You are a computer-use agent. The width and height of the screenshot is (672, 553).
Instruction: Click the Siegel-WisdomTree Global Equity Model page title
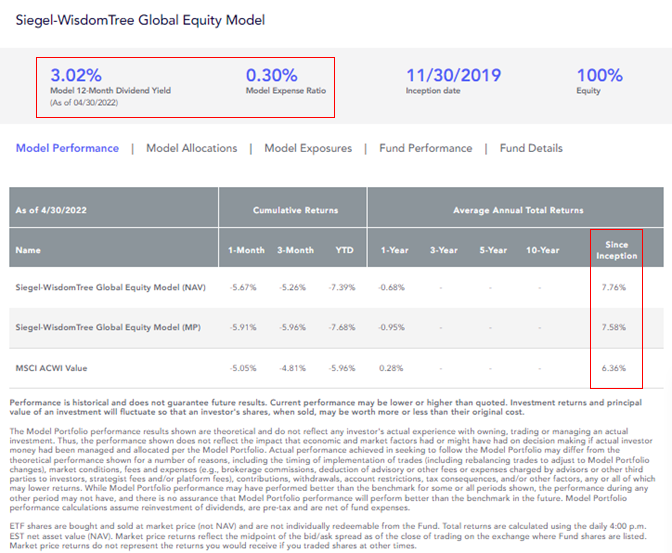click(x=140, y=20)
